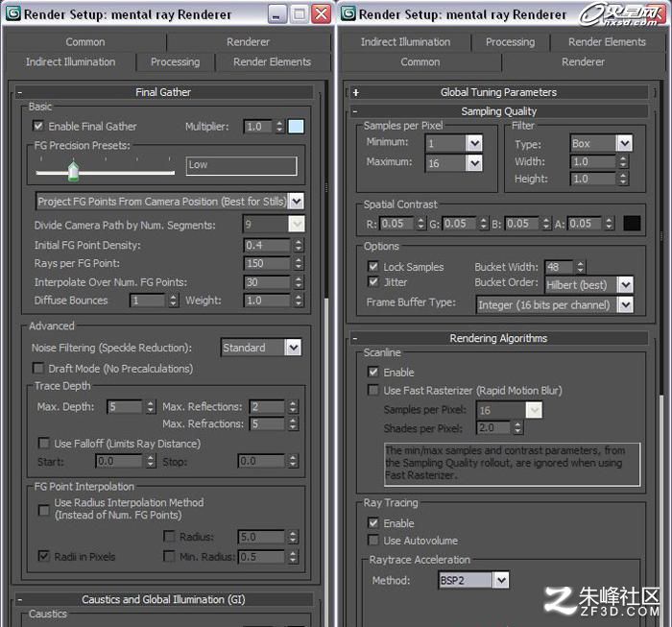672x627 pixels.
Task: Click Final Gather Multiplier spinner arrows
Action: click(280, 126)
